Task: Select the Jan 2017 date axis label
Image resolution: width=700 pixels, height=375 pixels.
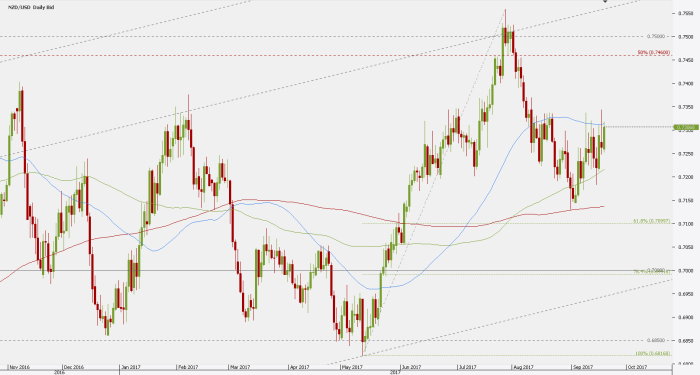Action: click(132, 367)
